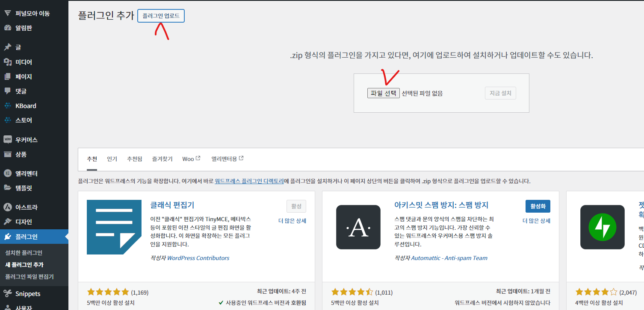Click the 플러그인 업로드 button
Image resolution: width=644 pixels, height=310 pixels.
(161, 16)
